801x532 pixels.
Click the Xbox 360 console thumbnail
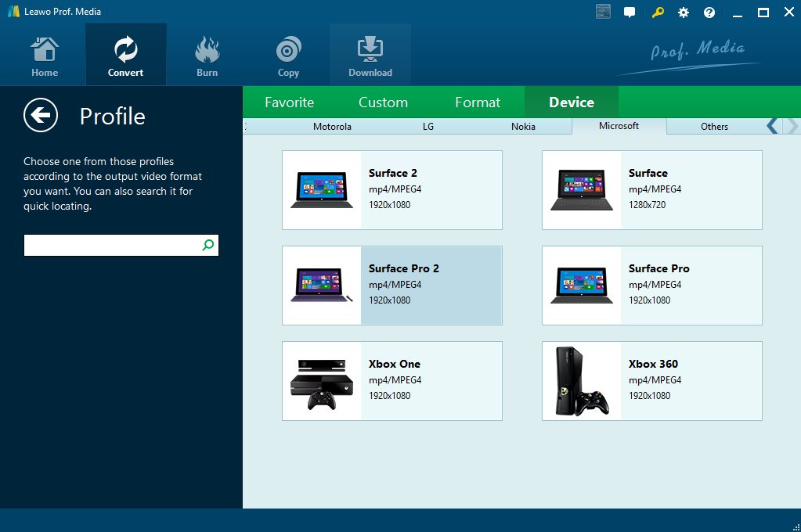click(582, 381)
